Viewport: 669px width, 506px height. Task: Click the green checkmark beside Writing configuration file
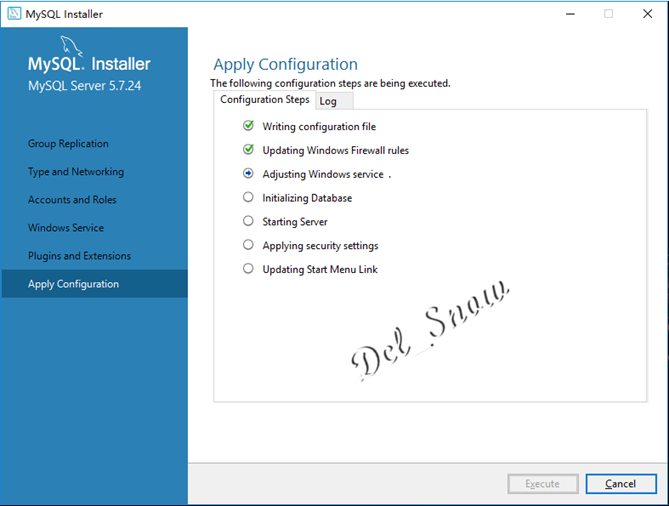point(248,125)
